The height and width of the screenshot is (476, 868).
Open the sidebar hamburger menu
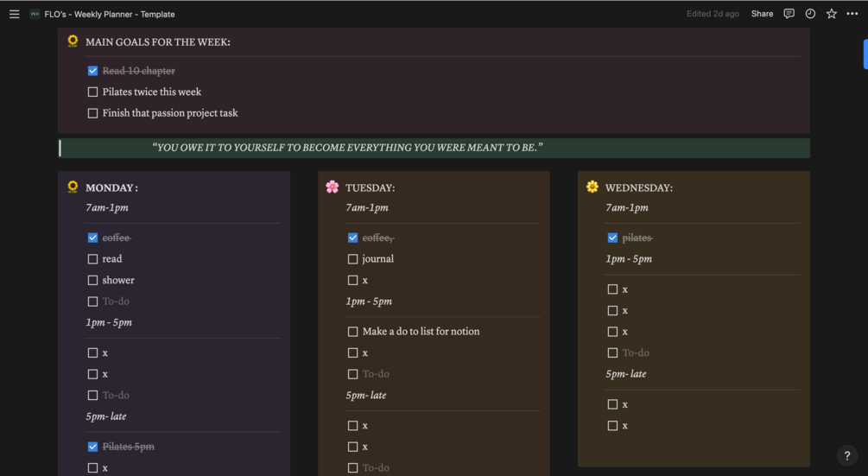14,14
